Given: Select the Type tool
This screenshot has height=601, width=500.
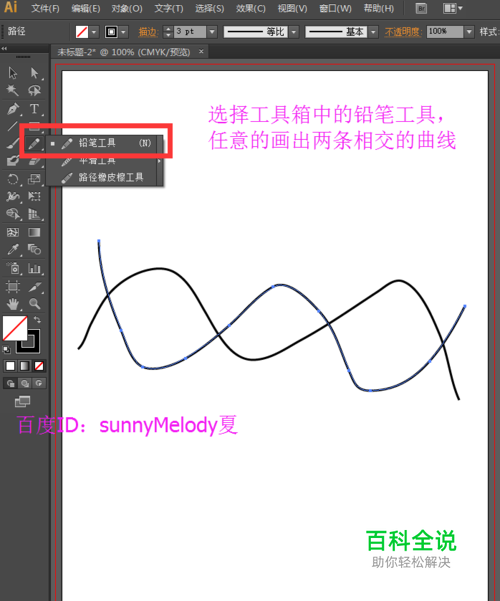Looking at the screenshot, I should coord(34,109).
